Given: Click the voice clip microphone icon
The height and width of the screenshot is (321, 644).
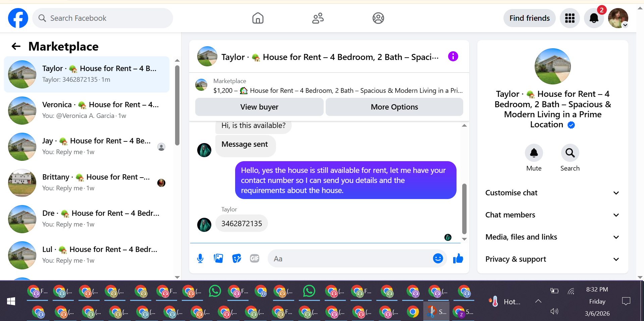Looking at the screenshot, I should pyautogui.click(x=200, y=258).
